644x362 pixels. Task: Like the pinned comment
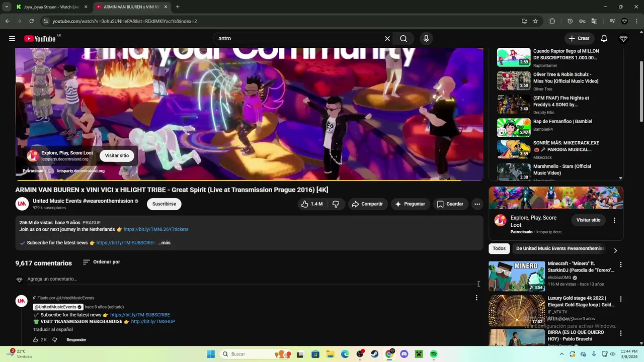point(36,340)
